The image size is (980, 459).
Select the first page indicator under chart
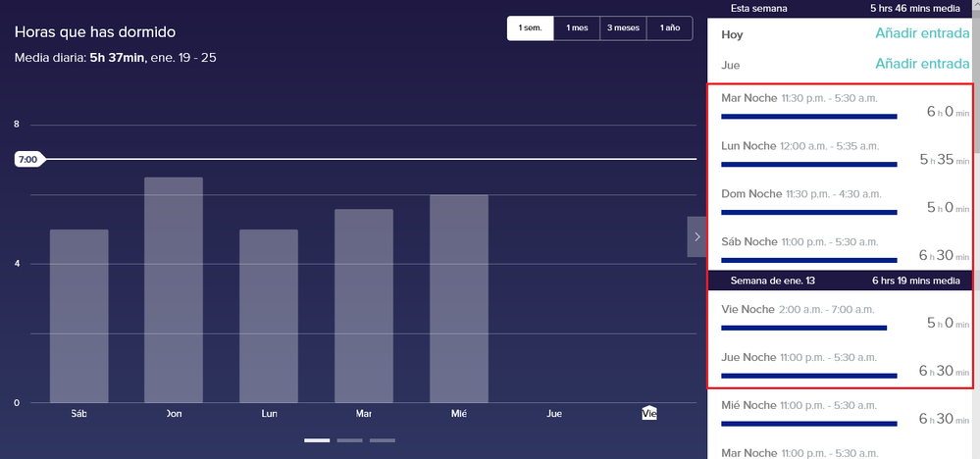(317, 440)
